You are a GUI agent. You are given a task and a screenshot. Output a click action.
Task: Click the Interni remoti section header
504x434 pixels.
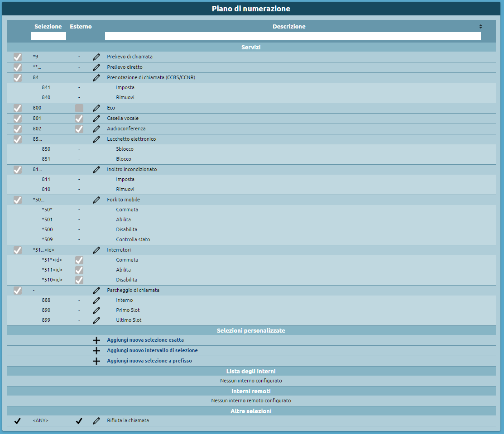tap(251, 391)
